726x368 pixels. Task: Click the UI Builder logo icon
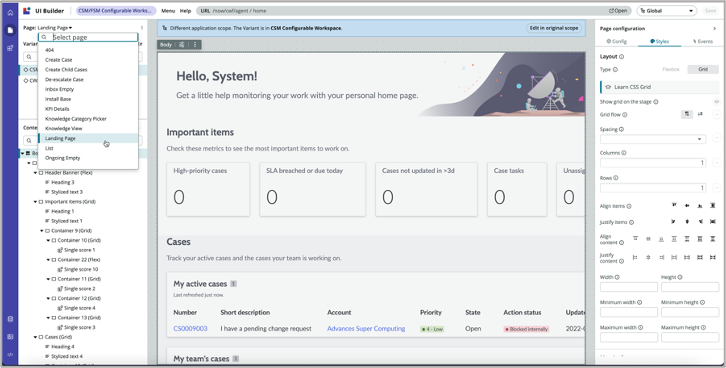coord(26,11)
